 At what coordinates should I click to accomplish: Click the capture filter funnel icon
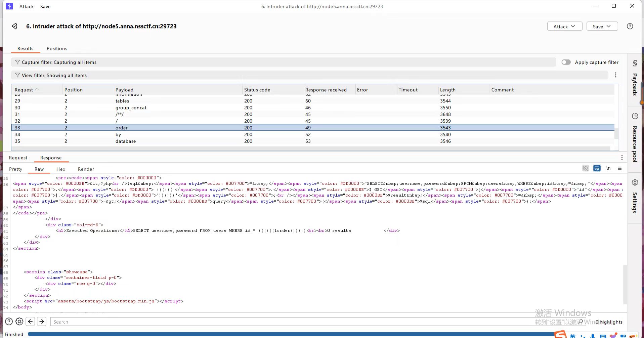[17, 62]
